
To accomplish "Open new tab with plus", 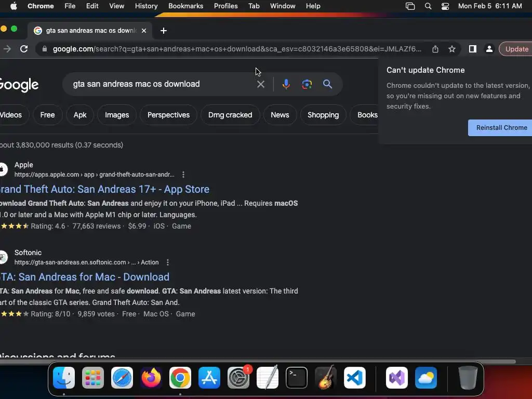I will click(164, 31).
